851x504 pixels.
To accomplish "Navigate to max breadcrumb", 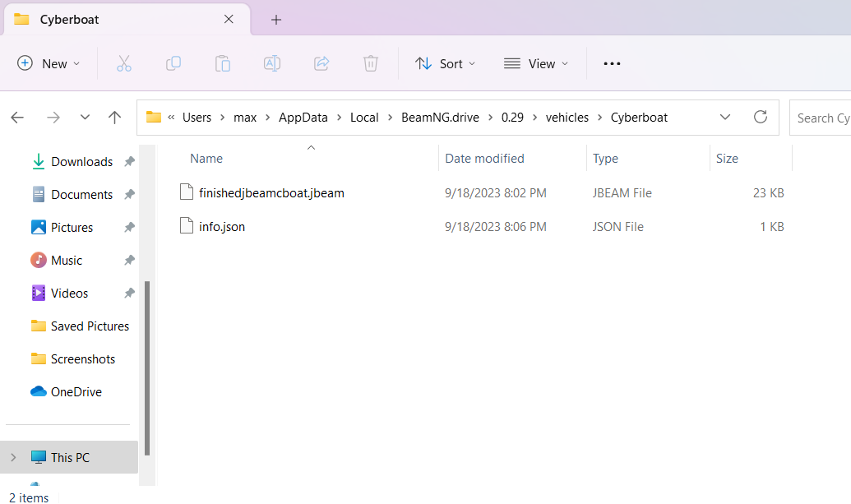I will pos(245,118).
